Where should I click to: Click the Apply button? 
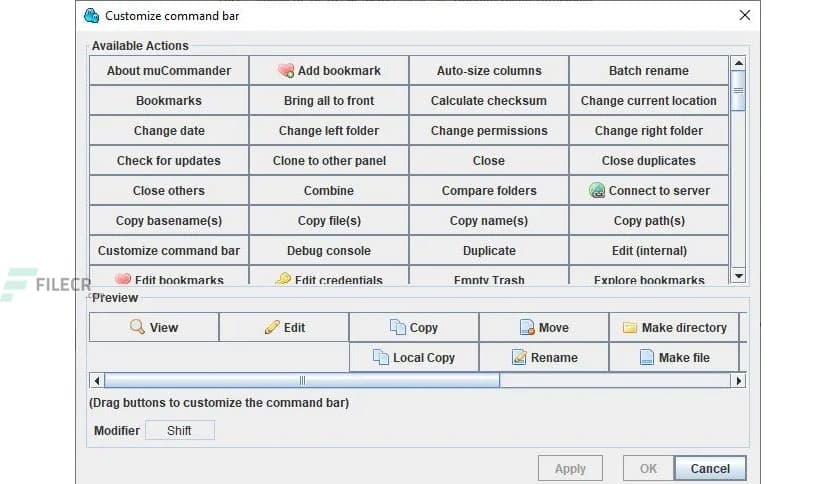tap(570, 468)
